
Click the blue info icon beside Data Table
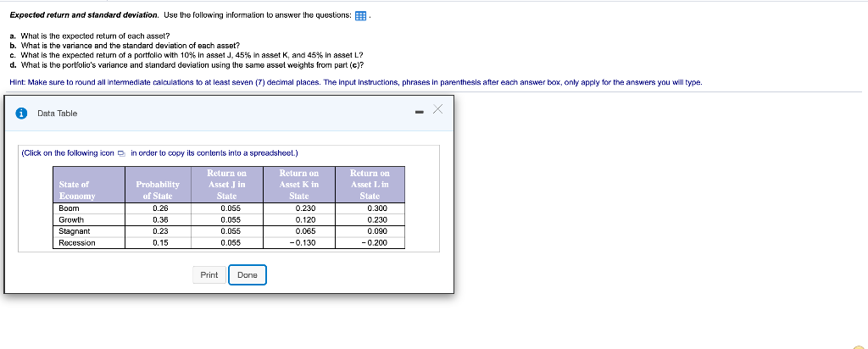(x=21, y=114)
